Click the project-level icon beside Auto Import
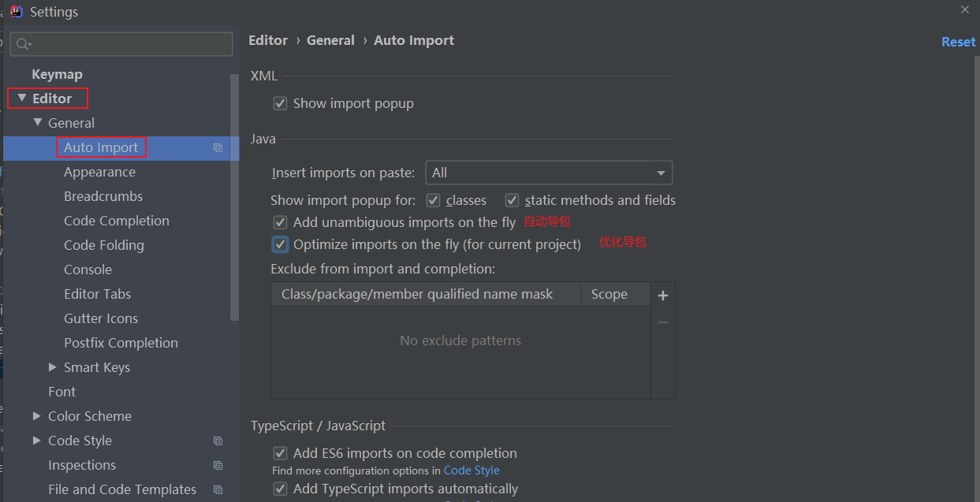Viewport: 980px width, 502px height. click(x=218, y=147)
